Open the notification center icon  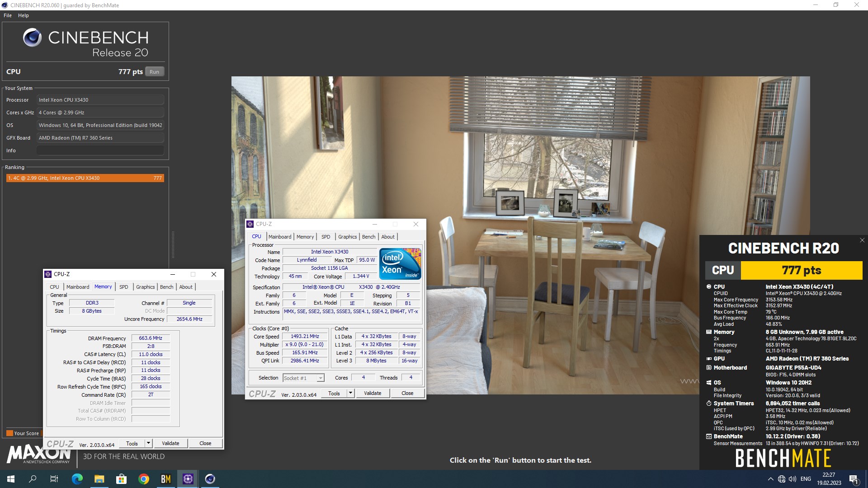click(x=854, y=479)
